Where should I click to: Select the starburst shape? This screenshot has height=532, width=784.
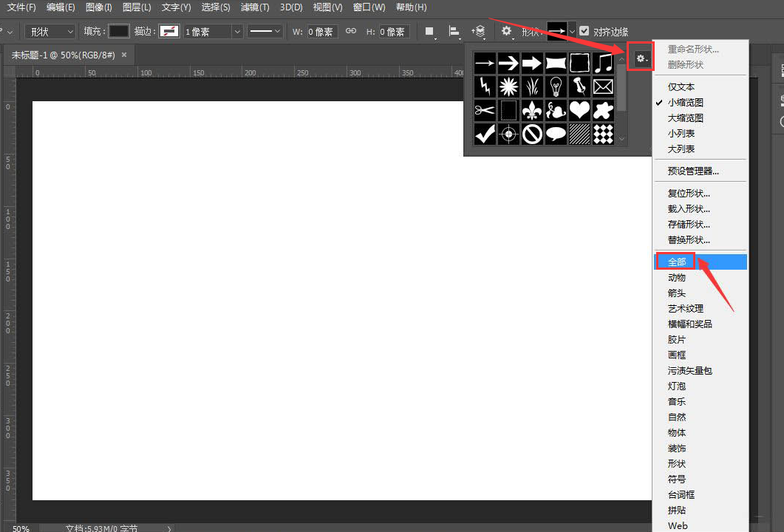508,87
